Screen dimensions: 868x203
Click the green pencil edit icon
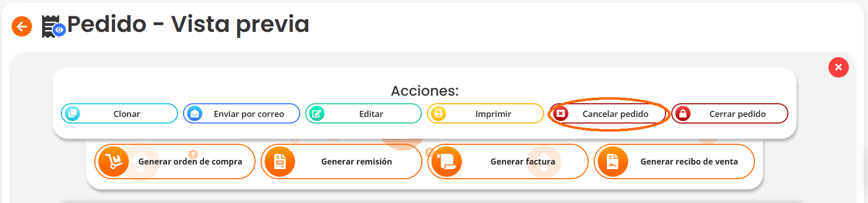coord(317,113)
